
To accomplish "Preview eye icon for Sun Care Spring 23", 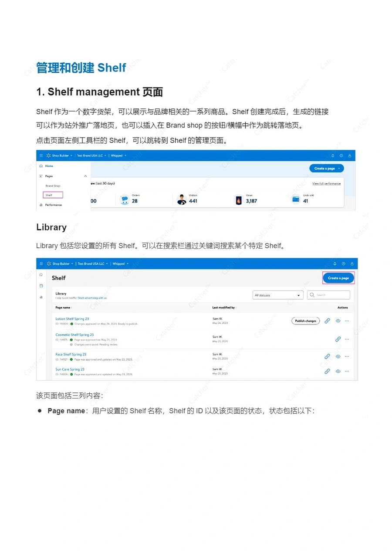I will tap(338, 371).
